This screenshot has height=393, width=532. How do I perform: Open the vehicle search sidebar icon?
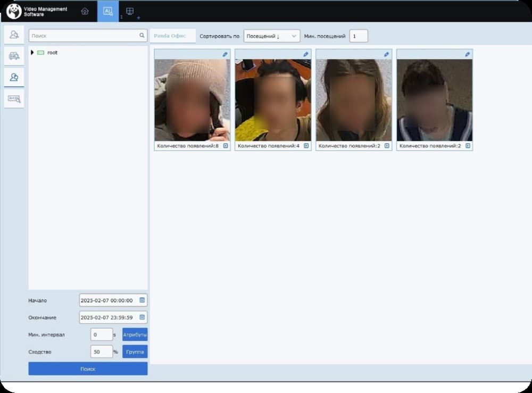click(x=14, y=56)
